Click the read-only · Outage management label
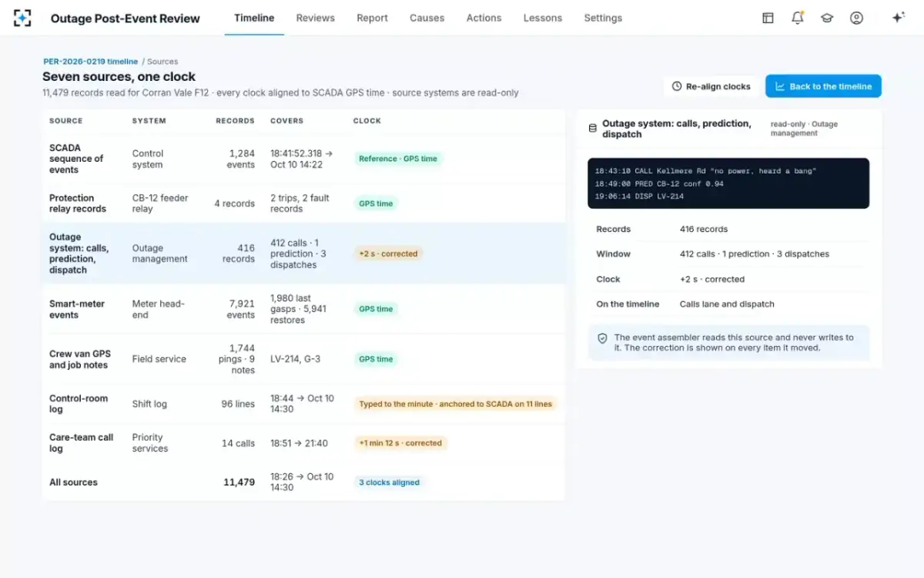 click(x=804, y=129)
